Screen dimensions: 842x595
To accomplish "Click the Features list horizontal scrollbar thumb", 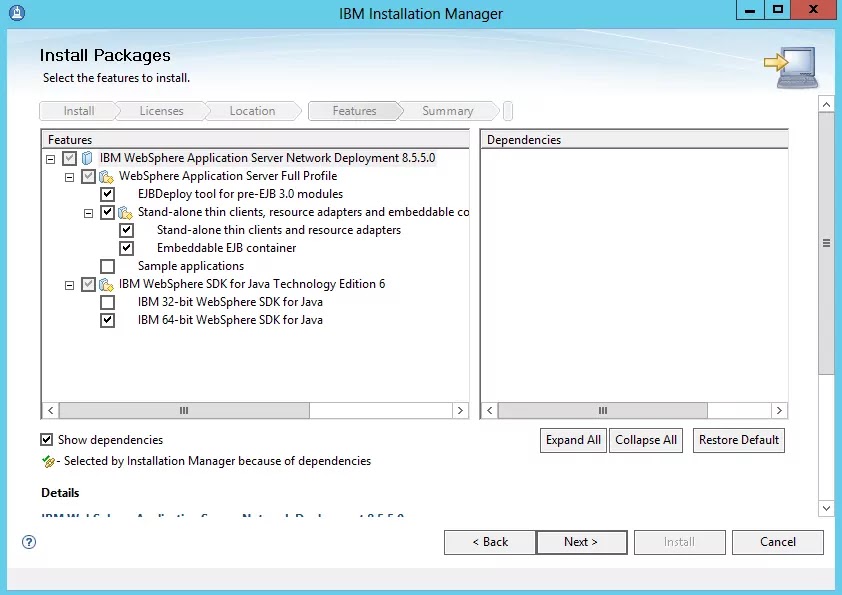I will click(x=184, y=411).
